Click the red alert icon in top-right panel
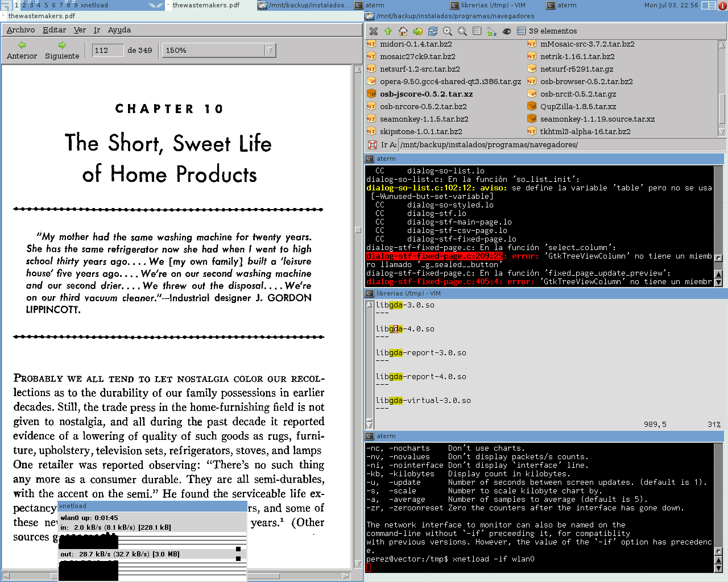The image size is (728, 582). coord(723,5)
